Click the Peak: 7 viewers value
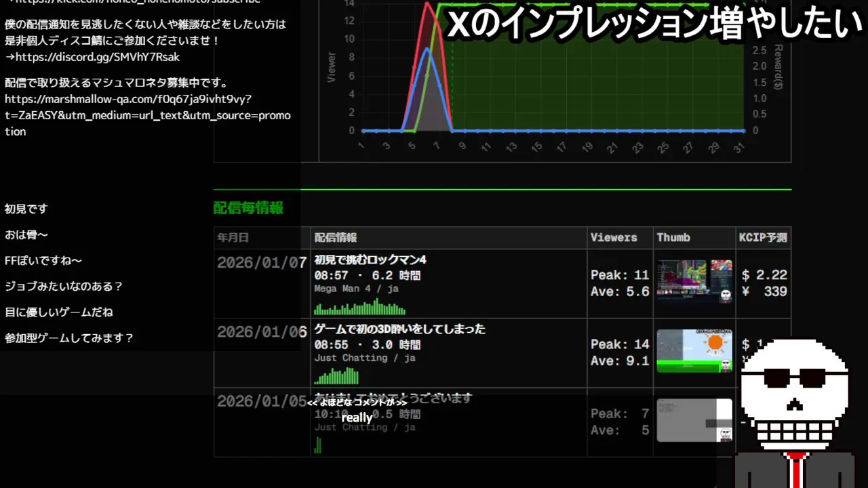Screen dimensions: 868x488 (x=620, y=413)
